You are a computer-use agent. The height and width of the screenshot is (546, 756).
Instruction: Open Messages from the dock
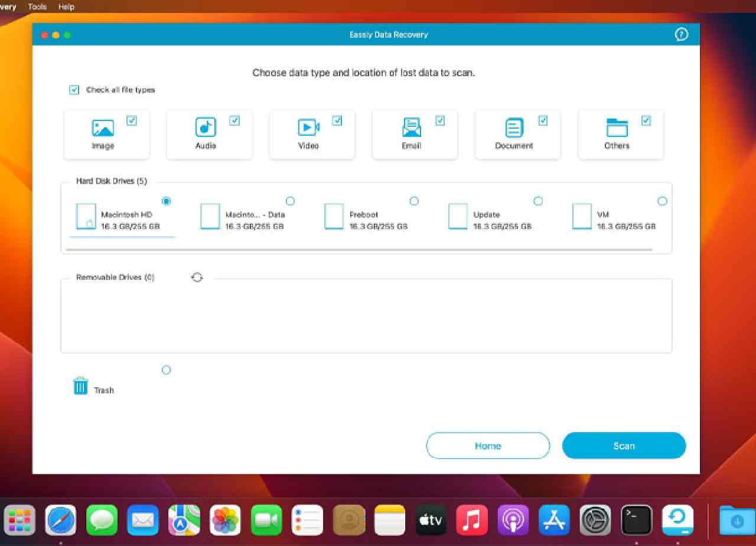[x=102, y=521]
